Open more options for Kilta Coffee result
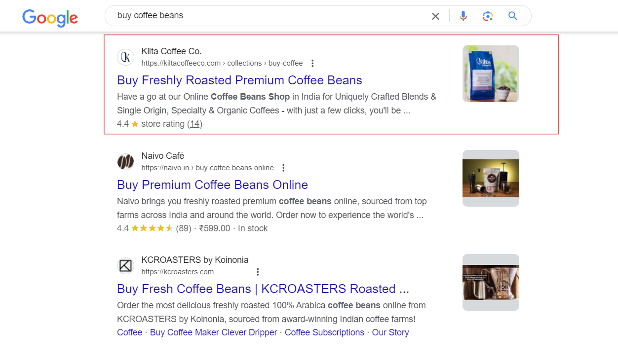618x364 pixels. pos(312,63)
